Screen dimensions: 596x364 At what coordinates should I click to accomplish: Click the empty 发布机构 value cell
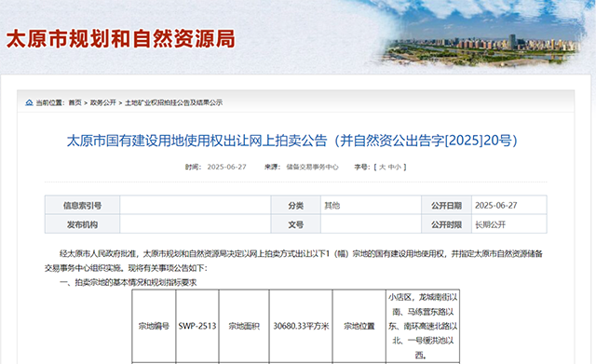point(196,224)
